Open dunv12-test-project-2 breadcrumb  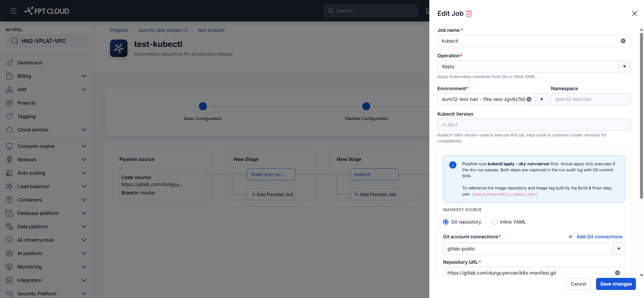point(163,30)
